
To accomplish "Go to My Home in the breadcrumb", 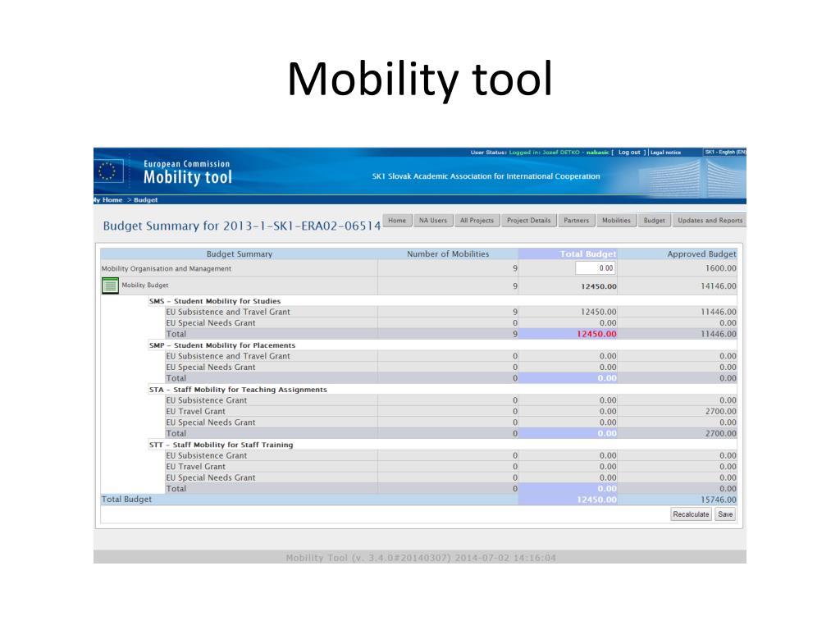I will click(108, 200).
